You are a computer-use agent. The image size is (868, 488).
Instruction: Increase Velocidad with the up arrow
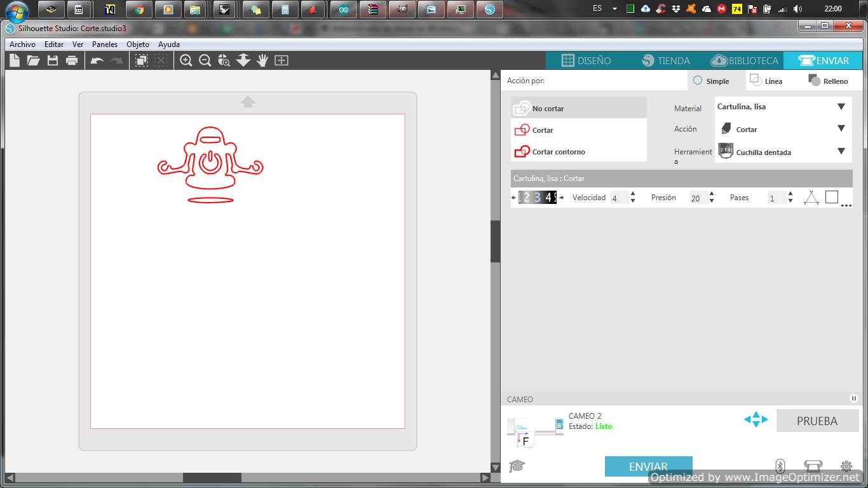coord(633,194)
